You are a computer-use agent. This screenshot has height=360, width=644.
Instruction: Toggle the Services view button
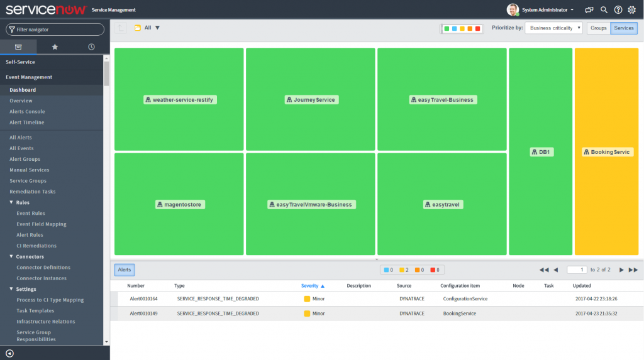[623, 28]
